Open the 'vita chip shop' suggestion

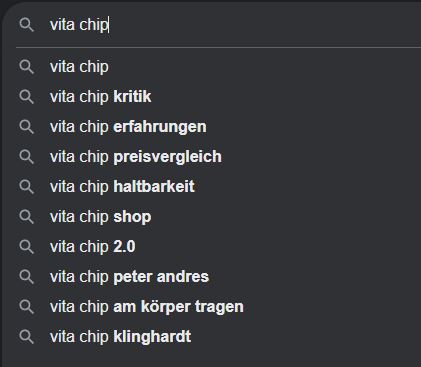point(218,217)
